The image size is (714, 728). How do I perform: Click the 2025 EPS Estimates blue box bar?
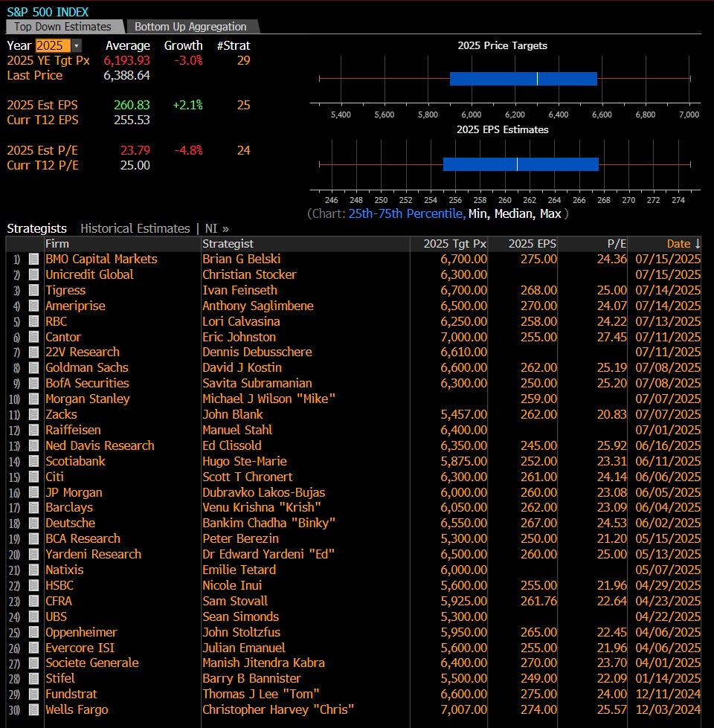tap(521, 164)
